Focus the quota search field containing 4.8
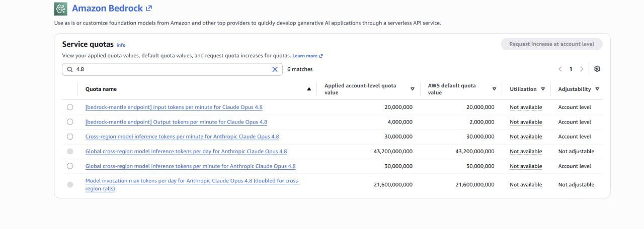Viewport: 644px width, 229px height. pos(172,69)
